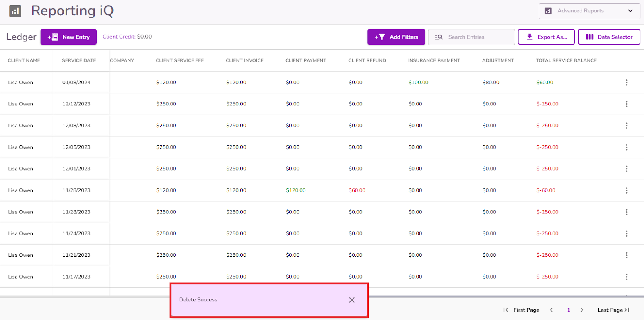Click the green $120.00 client payment
The width and height of the screenshot is (644, 320).
point(296,190)
